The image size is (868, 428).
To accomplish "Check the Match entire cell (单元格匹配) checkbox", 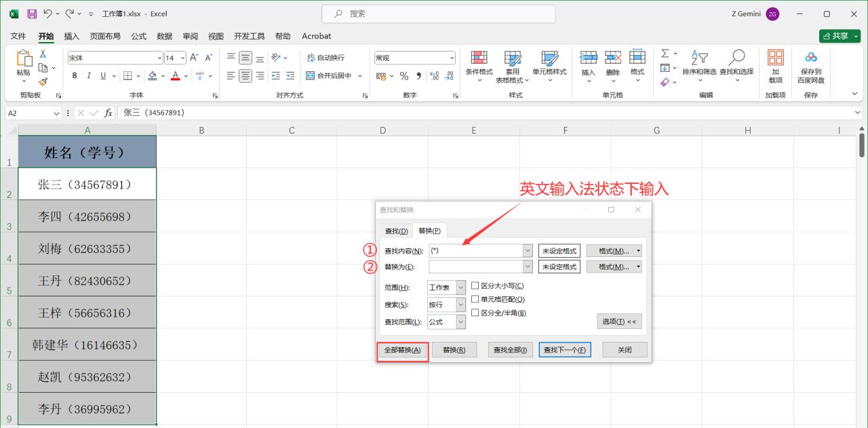I will coord(475,299).
